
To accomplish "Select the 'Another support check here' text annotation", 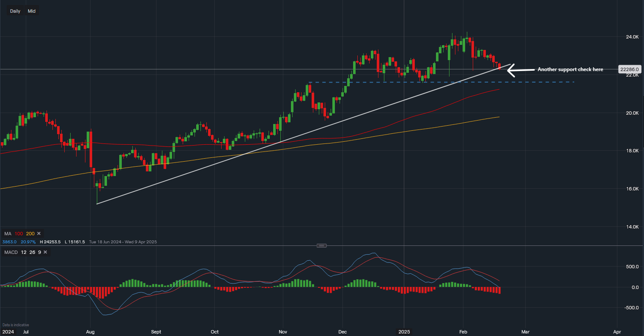I will point(570,69).
